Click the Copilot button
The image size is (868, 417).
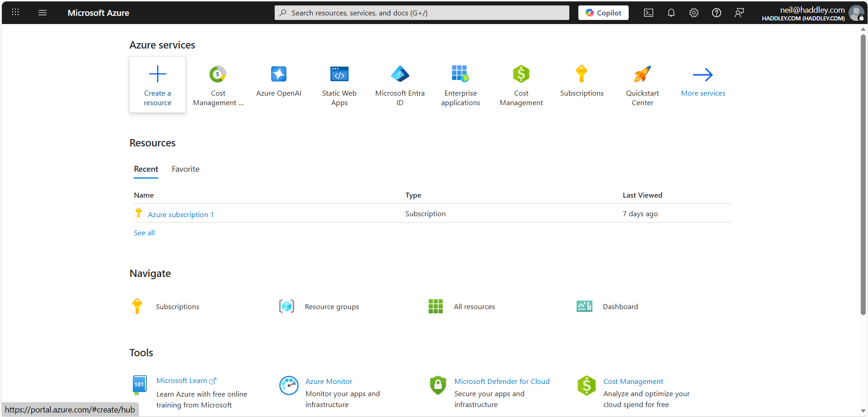(603, 13)
